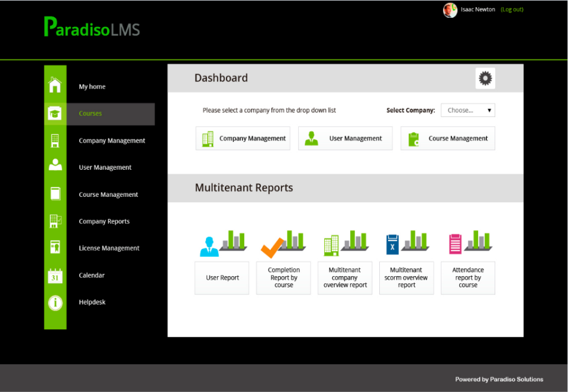Click the Dashboard heading text

coord(221,78)
